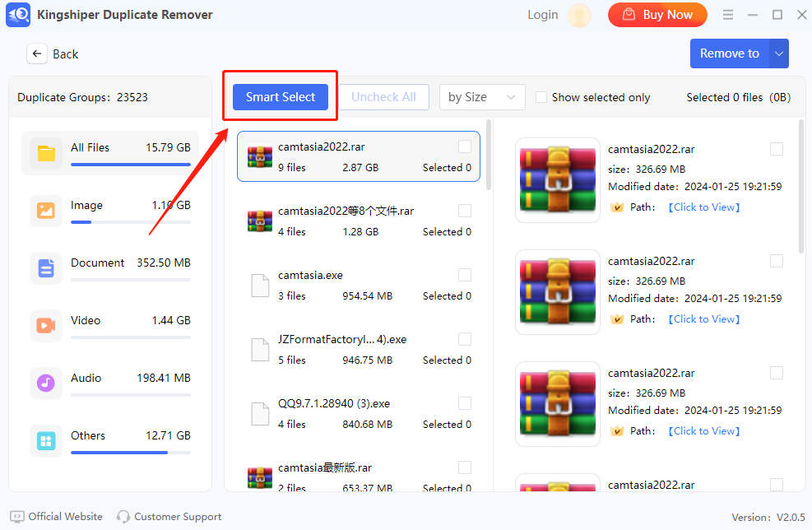Click the Kingshiper Duplicate Remover app logo
812x530 pixels.
[x=18, y=15]
